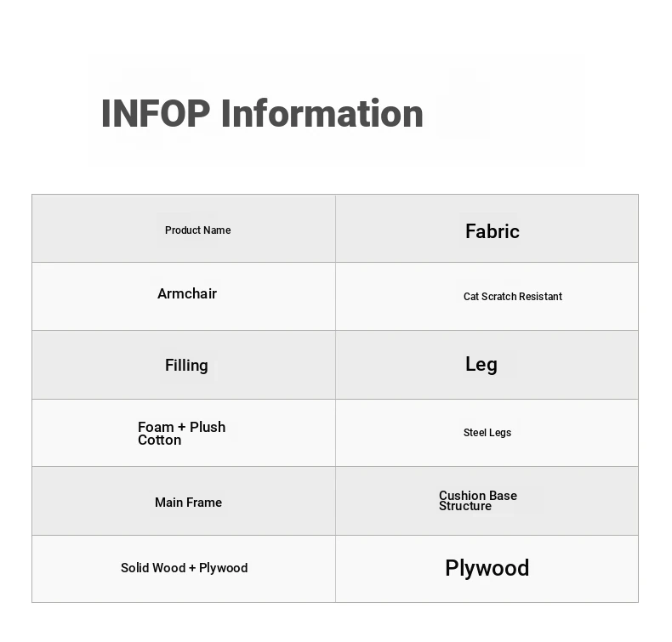Click the word INFOP in the title
This screenshot has height=642, width=672.
coord(156,113)
